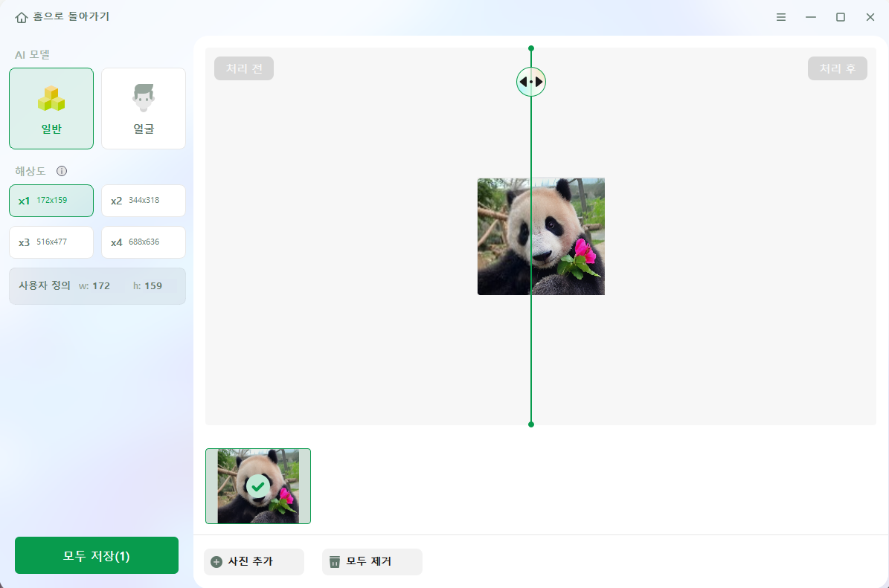Viewport: 889px width, 588px height.
Task: Open the resolution info icon next to 해상도
Action: tap(62, 171)
